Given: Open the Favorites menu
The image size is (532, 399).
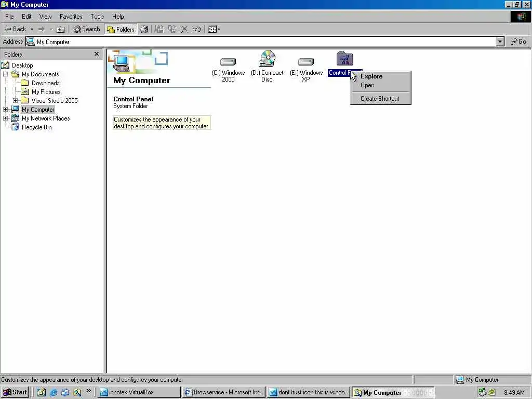Looking at the screenshot, I should point(71,16).
